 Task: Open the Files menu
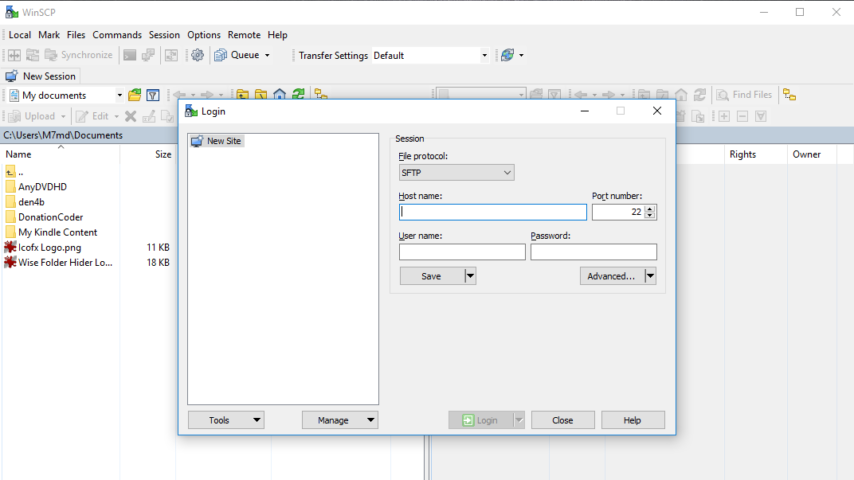76,35
